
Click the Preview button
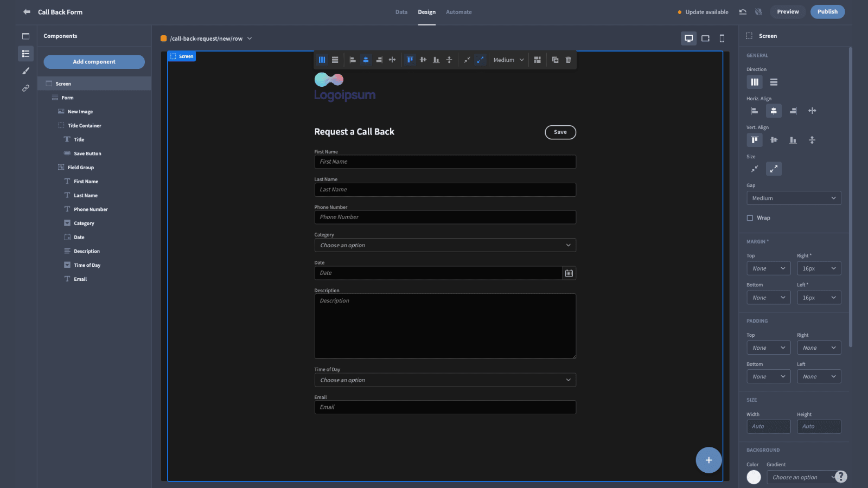coord(788,12)
